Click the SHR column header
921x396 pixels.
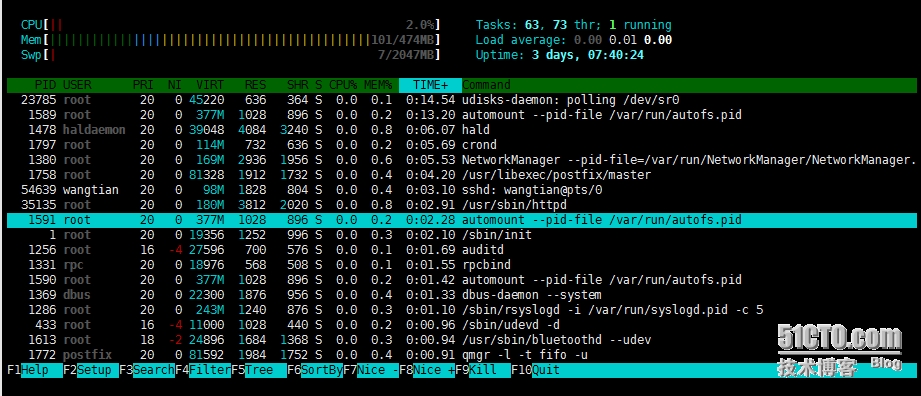(298, 85)
